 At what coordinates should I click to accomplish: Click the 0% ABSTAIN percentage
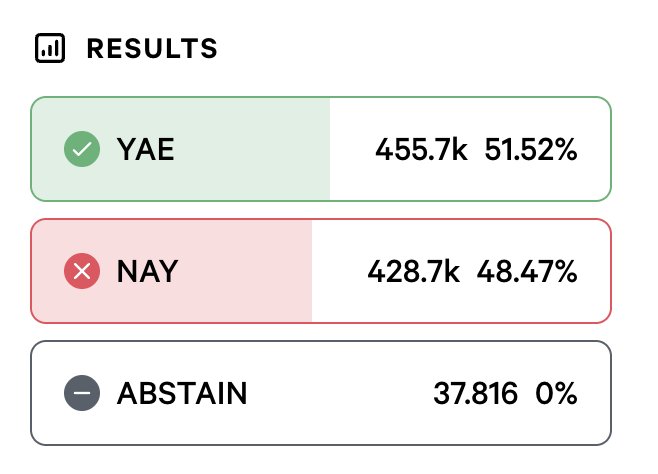coord(557,393)
